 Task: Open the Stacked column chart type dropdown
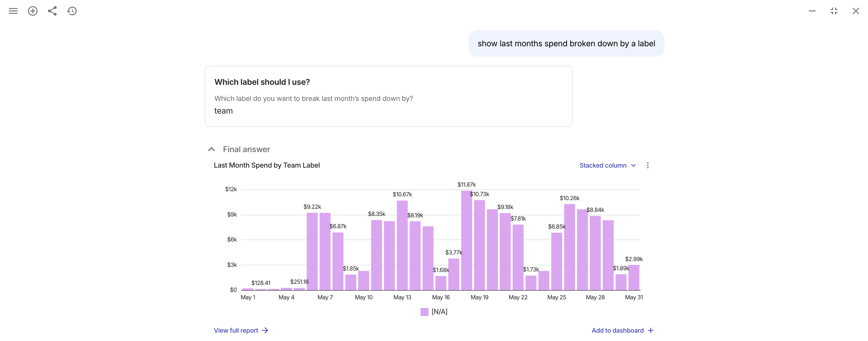click(x=608, y=165)
